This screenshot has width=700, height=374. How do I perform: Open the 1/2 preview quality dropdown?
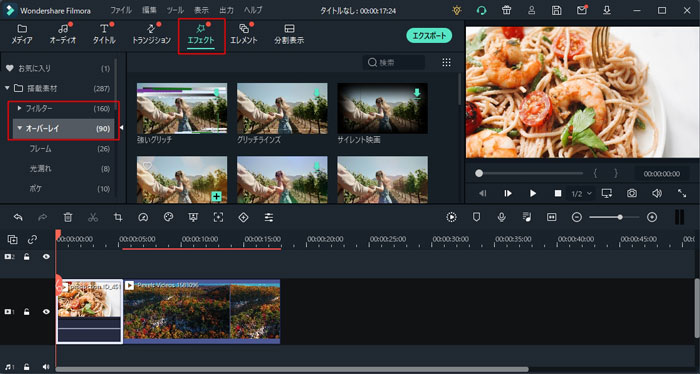tap(582, 194)
